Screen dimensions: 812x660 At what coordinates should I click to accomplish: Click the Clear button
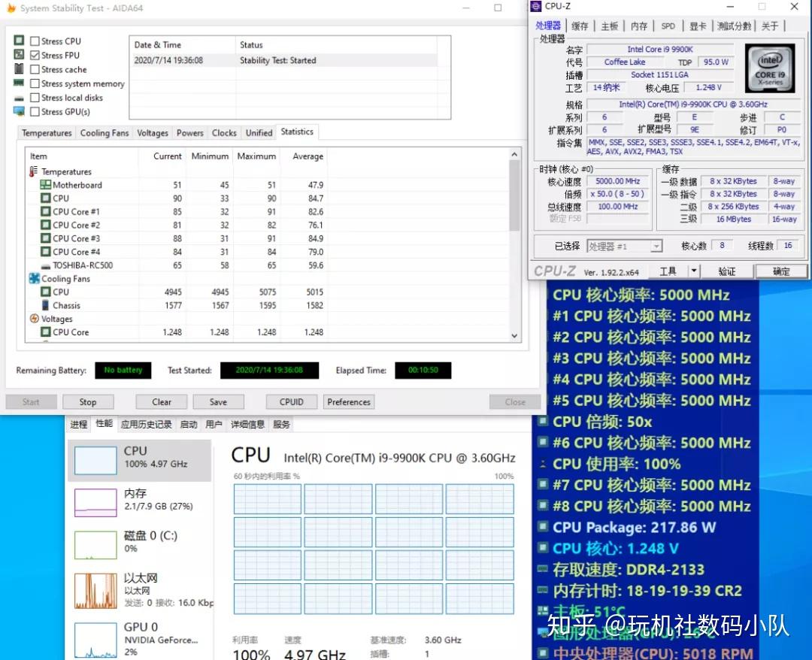coord(162,401)
